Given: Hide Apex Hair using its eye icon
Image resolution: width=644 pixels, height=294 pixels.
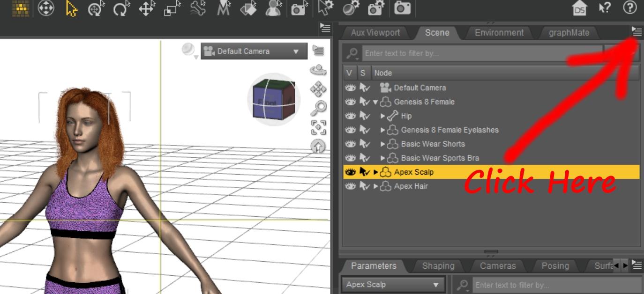Looking at the screenshot, I should coord(350,186).
